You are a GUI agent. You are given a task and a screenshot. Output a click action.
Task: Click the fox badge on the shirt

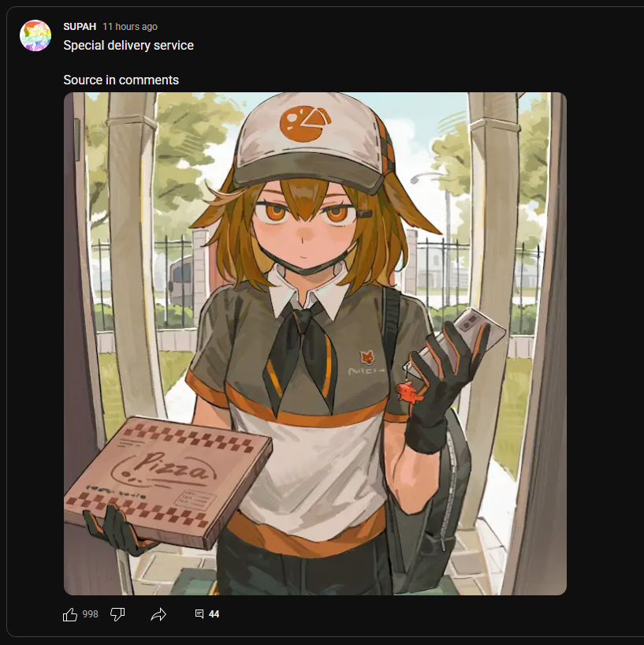(x=367, y=358)
